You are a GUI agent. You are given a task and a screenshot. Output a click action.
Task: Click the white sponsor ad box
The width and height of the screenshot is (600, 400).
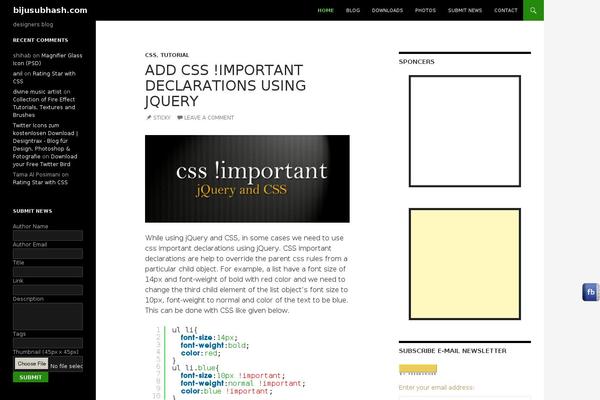pyautogui.click(x=465, y=131)
